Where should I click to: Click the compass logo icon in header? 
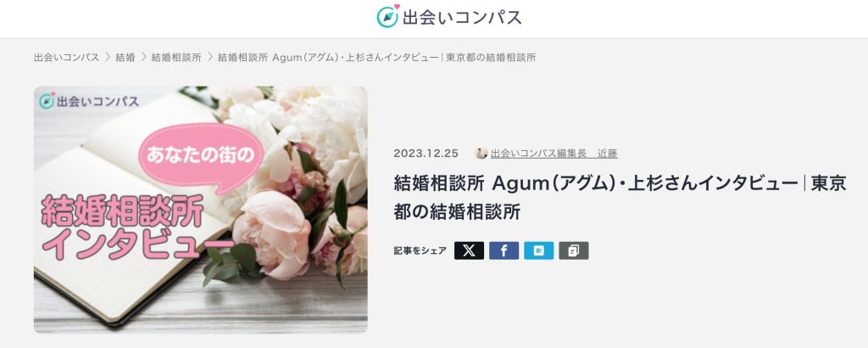point(387,16)
